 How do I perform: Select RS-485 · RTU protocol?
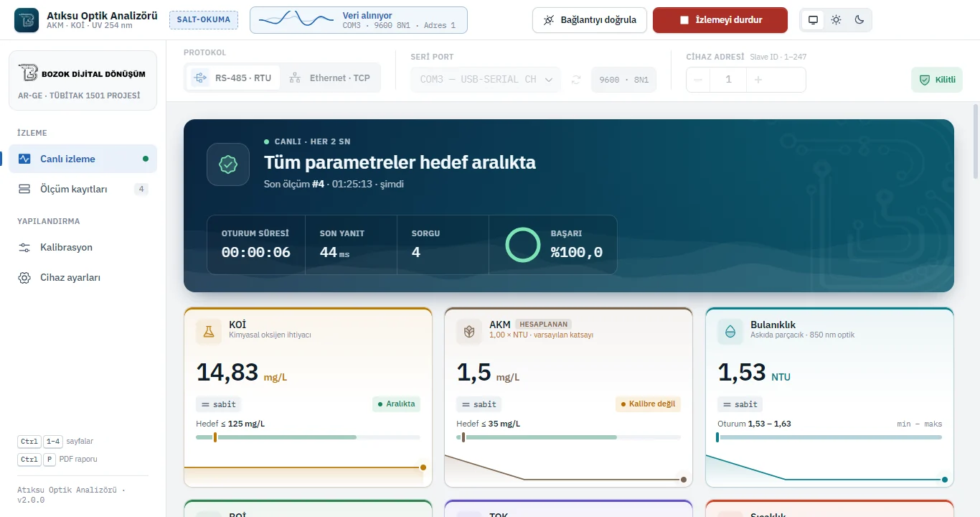(232, 78)
